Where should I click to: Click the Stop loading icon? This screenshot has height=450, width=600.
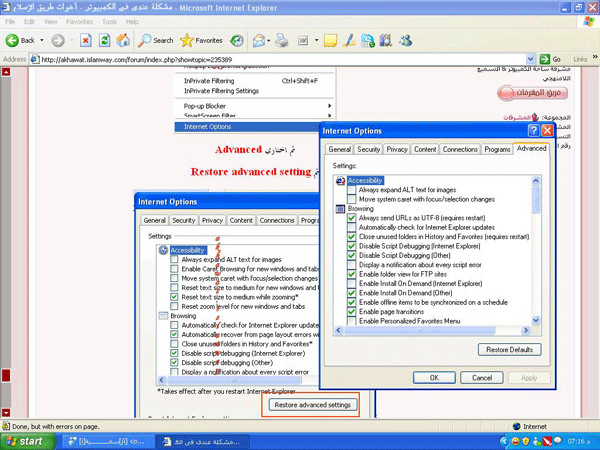[86, 40]
